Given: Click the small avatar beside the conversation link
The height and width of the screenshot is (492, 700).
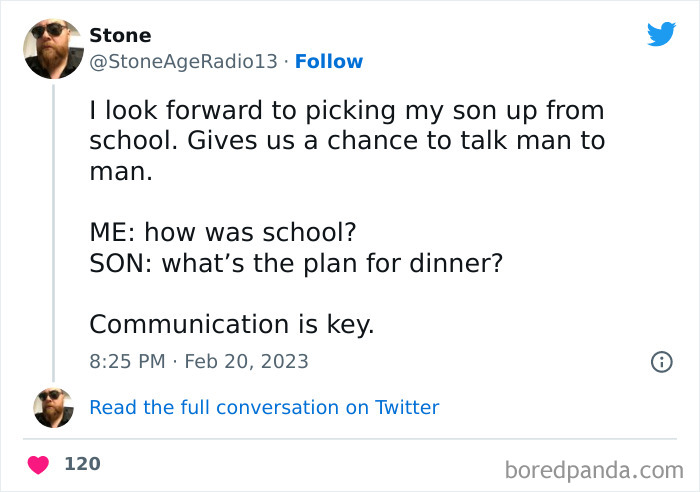Looking at the screenshot, I should [53, 407].
